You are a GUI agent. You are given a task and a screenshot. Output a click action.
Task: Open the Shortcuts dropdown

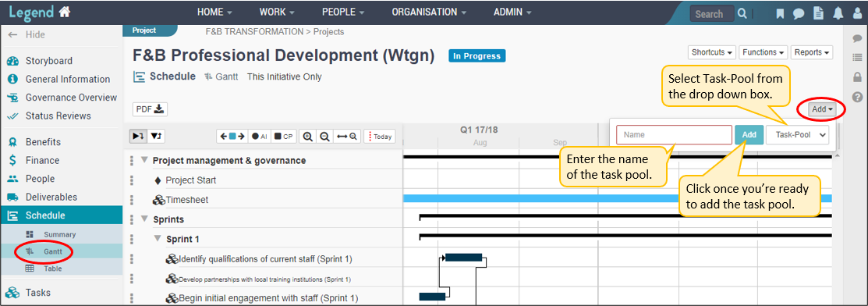point(712,52)
